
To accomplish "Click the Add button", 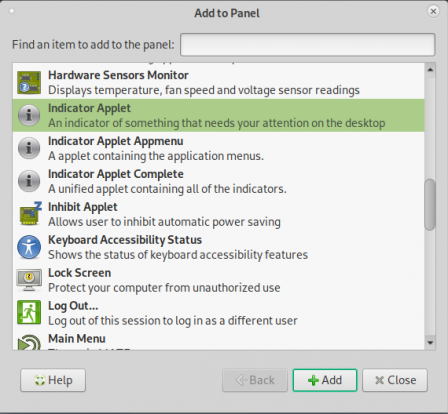I will coord(325,380).
